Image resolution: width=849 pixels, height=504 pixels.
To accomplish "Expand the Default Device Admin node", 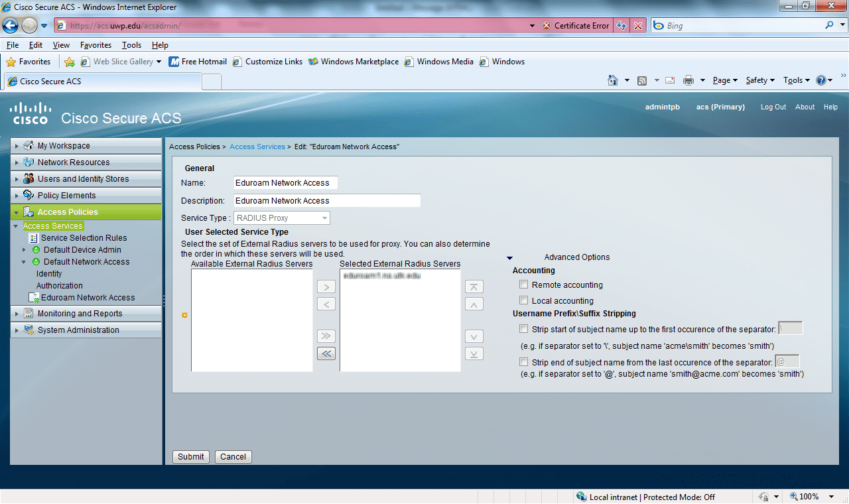I will 25,250.
